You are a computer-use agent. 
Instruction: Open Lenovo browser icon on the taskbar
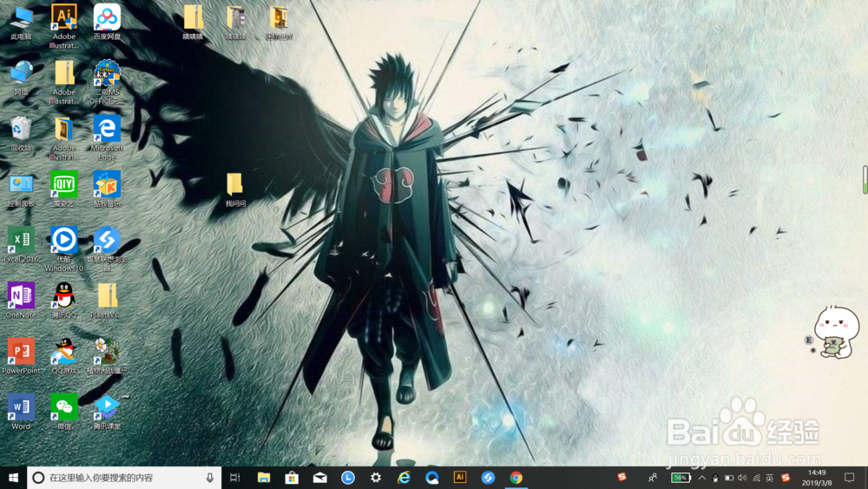[488, 478]
